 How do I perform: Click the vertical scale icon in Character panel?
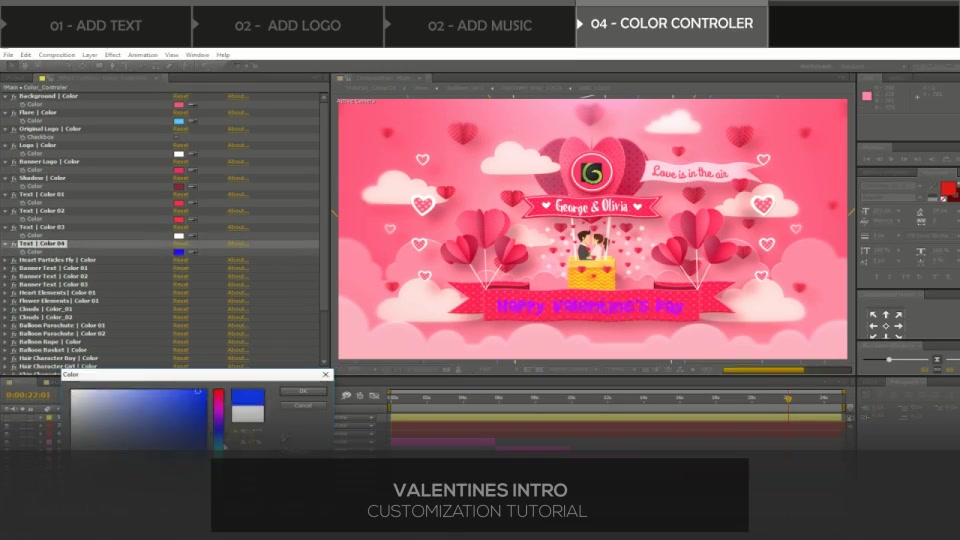pyautogui.click(x=865, y=250)
